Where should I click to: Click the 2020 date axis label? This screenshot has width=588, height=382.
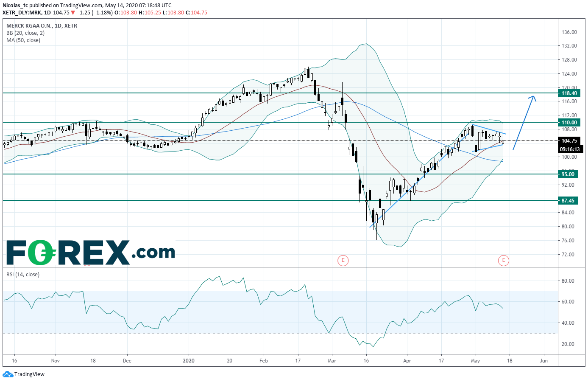tap(189, 361)
